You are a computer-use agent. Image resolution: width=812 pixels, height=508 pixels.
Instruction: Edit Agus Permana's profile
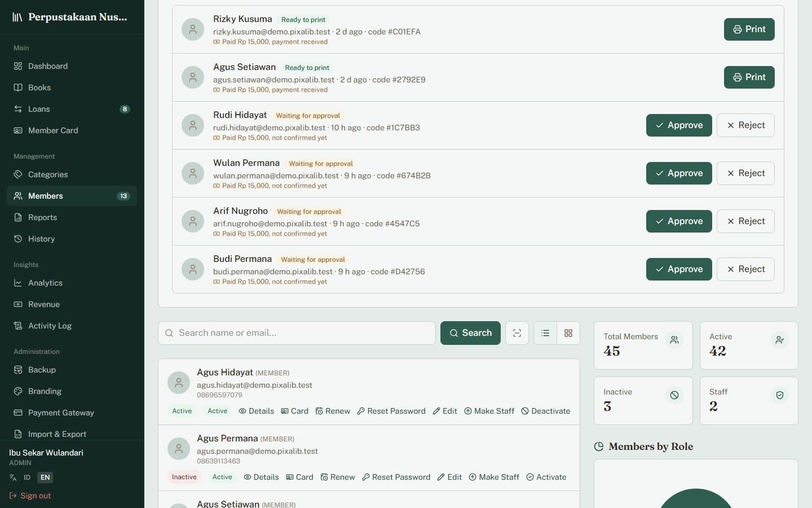point(449,477)
